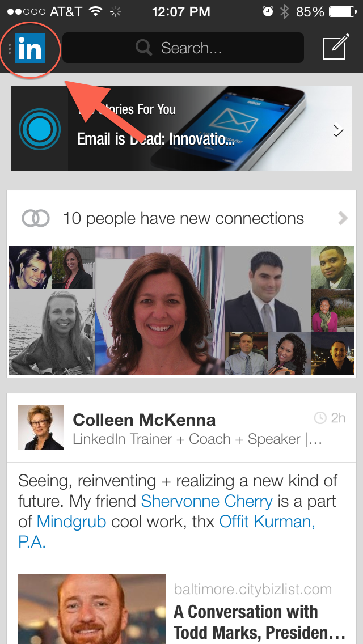Open the Offit Kurman, P.A. link
This screenshot has height=644, width=363.
click(167, 531)
